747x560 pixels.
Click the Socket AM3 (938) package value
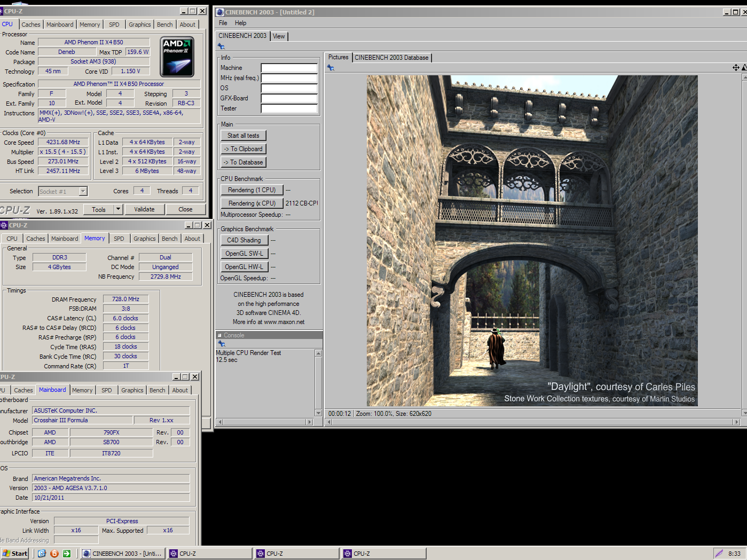[93, 61]
